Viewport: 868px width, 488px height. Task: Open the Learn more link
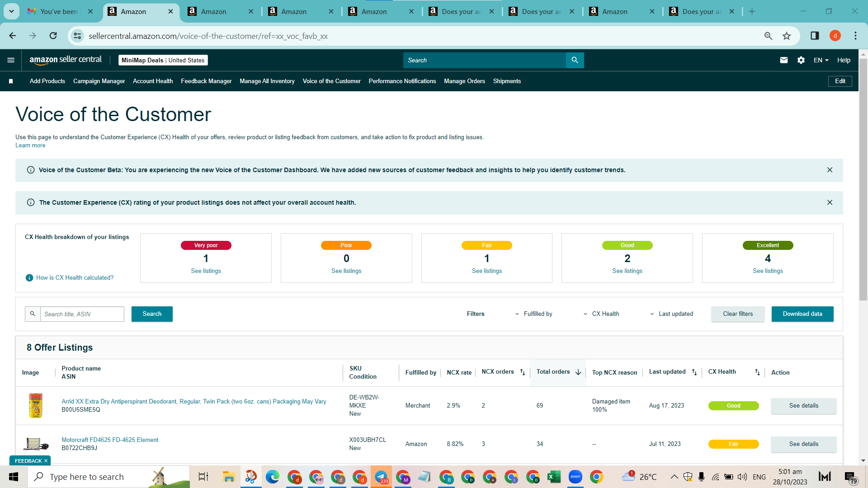pyautogui.click(x=30, y=145)
